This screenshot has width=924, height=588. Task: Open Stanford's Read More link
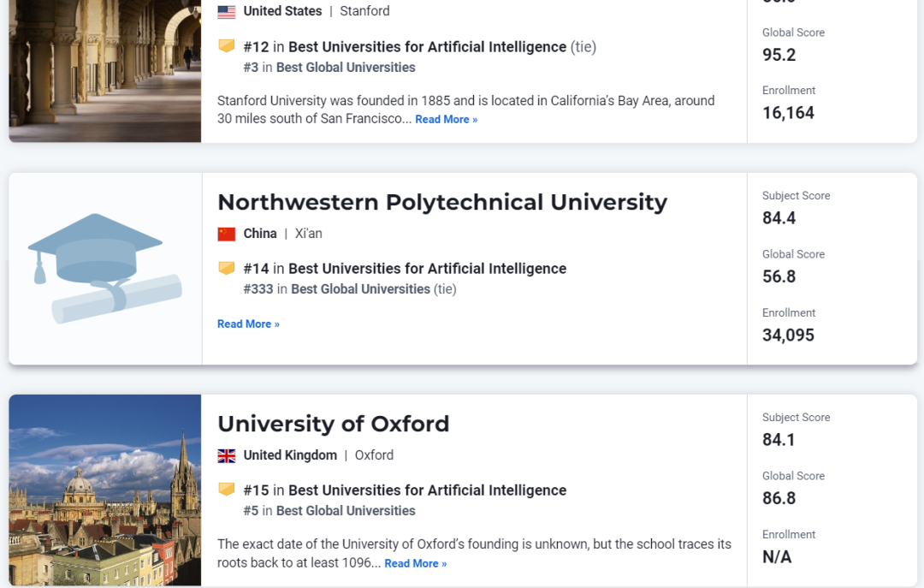coord(446,119)
